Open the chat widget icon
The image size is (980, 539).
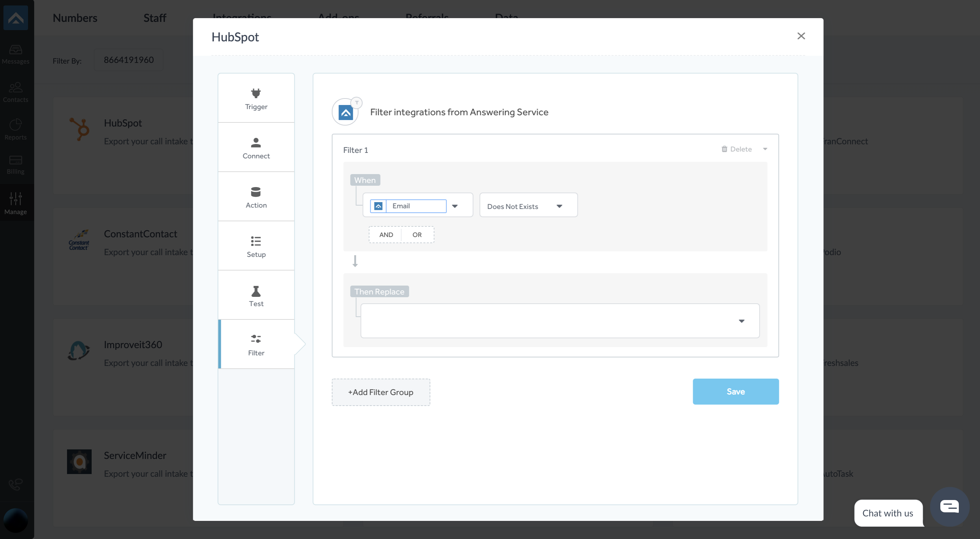[950, 506]
